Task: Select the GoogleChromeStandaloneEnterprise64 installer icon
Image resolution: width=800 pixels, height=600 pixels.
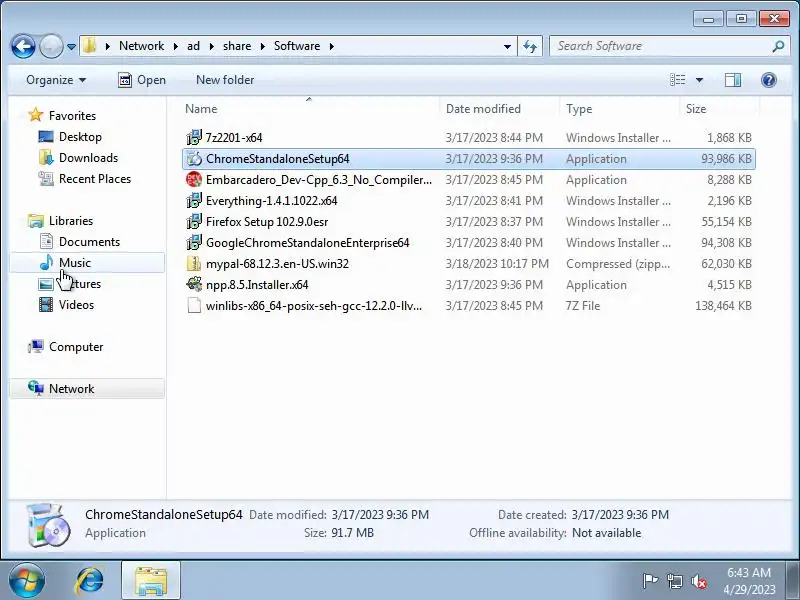Action: click(x=194, y=242)
